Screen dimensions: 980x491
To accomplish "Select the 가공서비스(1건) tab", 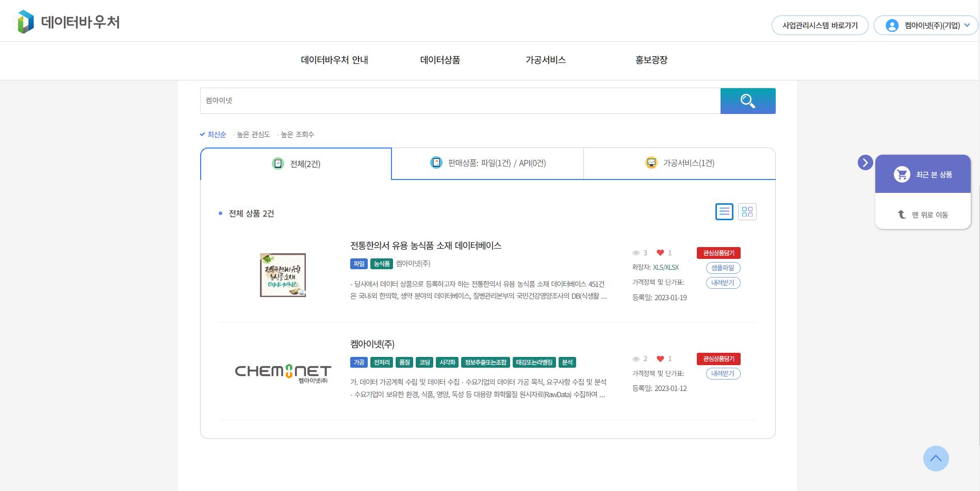I will [679, 163].
